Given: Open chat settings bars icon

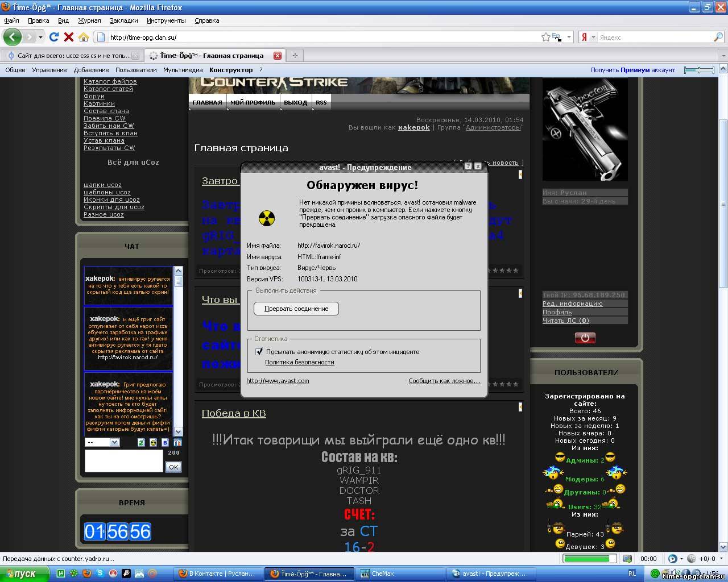Looking at the screenshot, I should 177,442.
